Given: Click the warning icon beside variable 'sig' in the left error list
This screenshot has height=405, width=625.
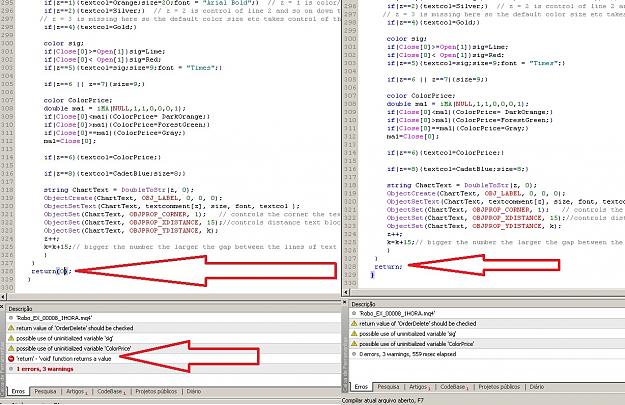Looking at the screenshot, I should click(x=11, y=338).
